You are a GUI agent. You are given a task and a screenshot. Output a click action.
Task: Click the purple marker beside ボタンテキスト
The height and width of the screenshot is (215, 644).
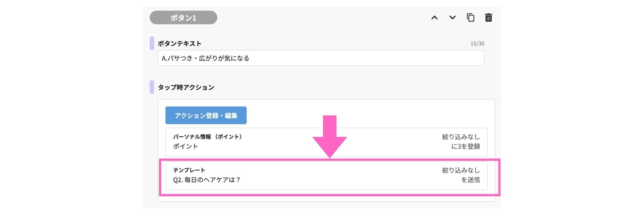pyautogui.click(x=152, y=43)
